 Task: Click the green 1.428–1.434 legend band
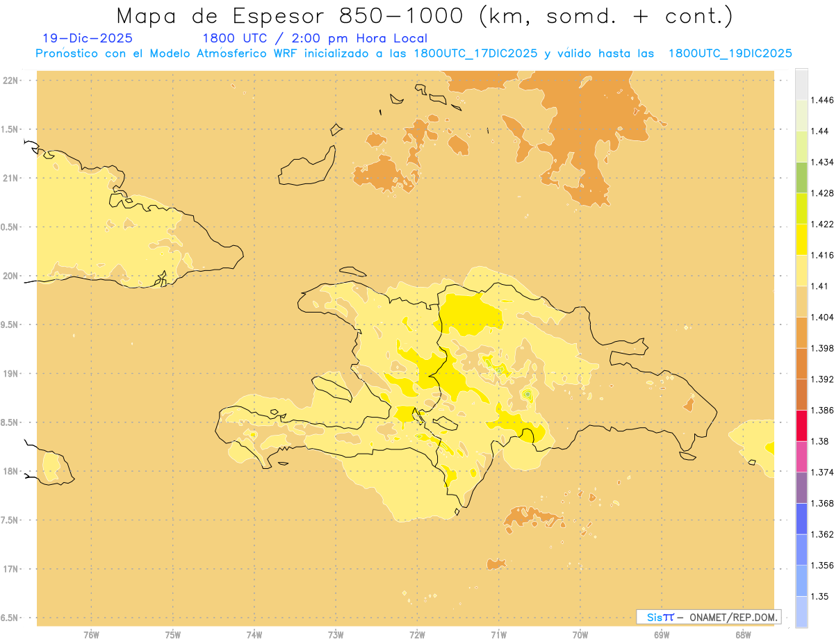coord(801,177)
